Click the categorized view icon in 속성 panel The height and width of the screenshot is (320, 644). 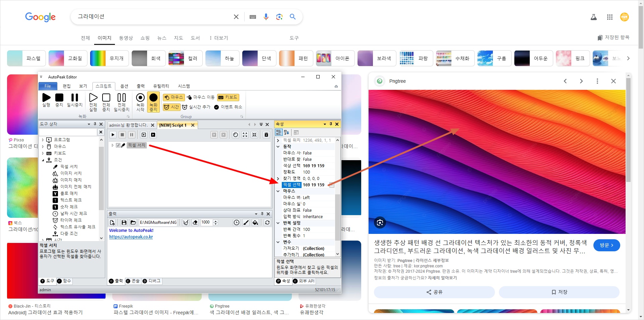tap(279, 132)
